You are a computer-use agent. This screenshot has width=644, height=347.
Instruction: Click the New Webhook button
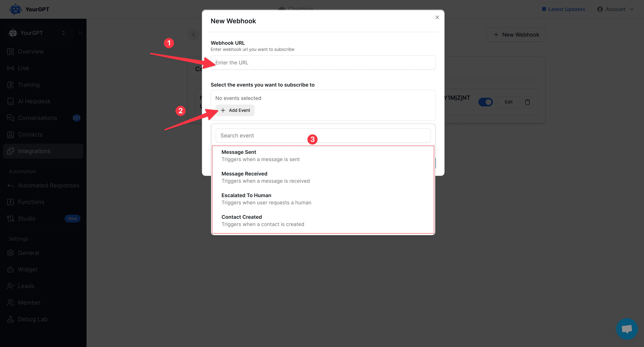click(516, 34)
